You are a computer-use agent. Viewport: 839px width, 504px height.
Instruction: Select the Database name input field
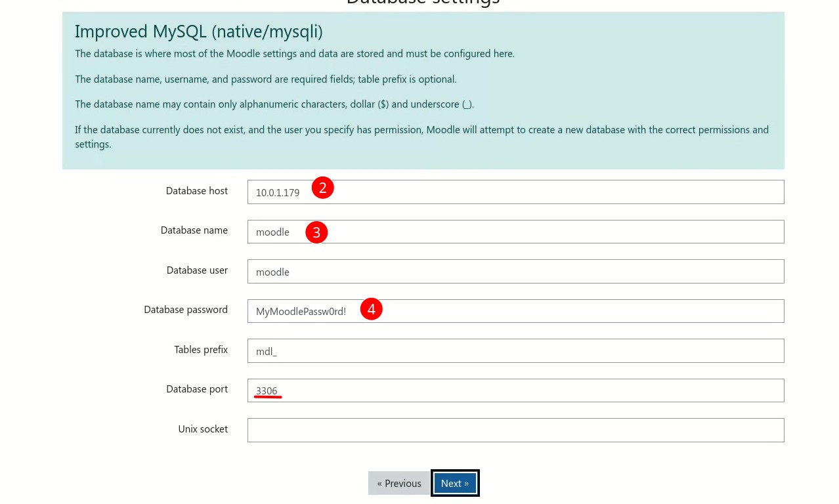tap(515, 232)
